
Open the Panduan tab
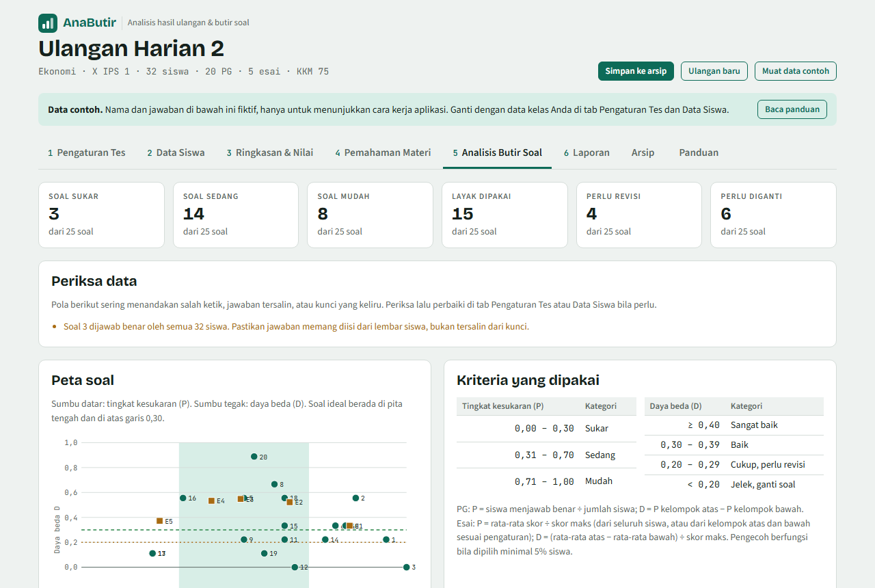coord(699,152)
